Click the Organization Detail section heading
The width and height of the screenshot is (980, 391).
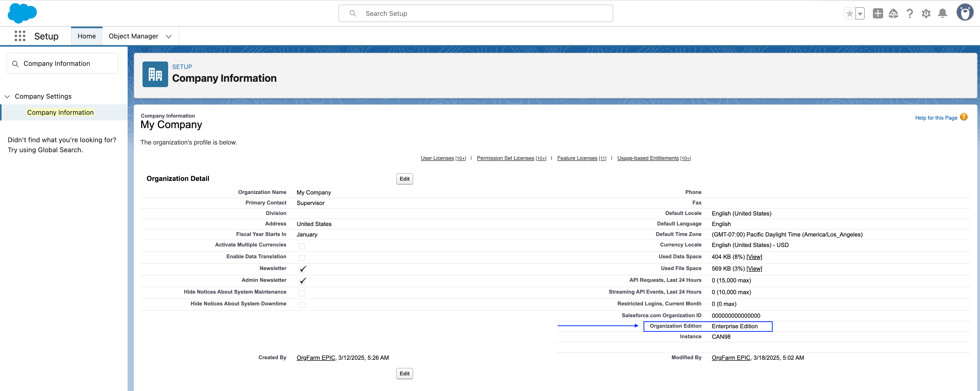178,179
